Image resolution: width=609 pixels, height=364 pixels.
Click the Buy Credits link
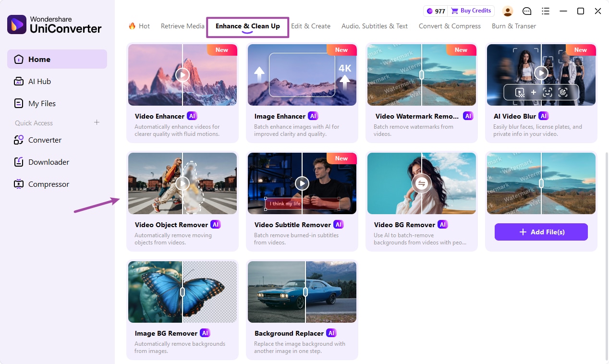[471, 11]
